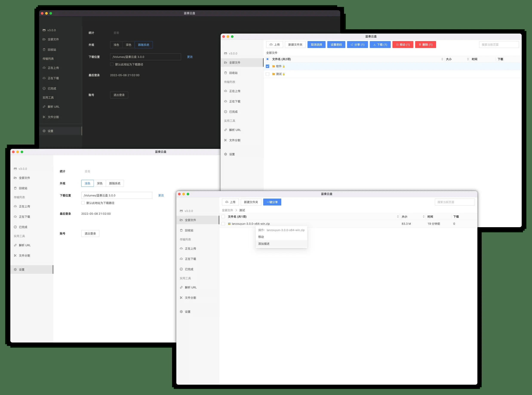This screenshot has height=395, width=532.
Task: Click the red trash 删除 (1) button
Action: tap(425, 45)
